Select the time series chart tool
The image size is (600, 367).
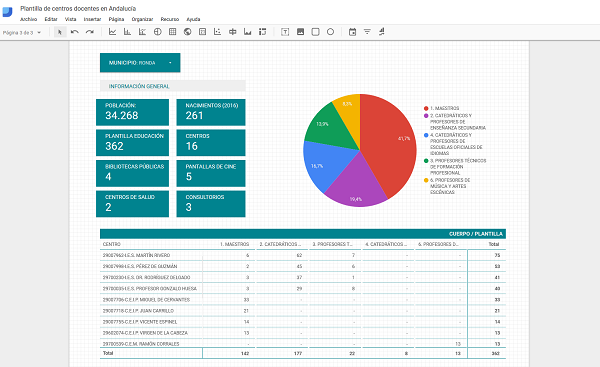(112, 32)
